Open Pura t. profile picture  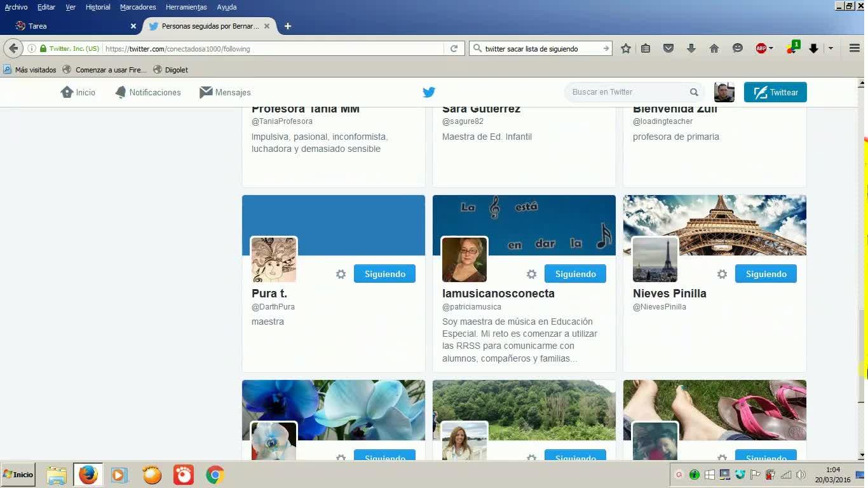[274, 260]
